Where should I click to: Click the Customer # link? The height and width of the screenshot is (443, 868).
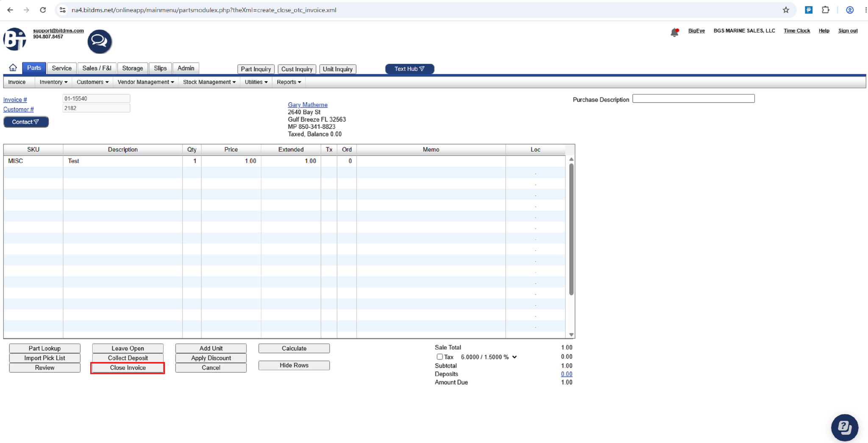[x=18, y=109]
